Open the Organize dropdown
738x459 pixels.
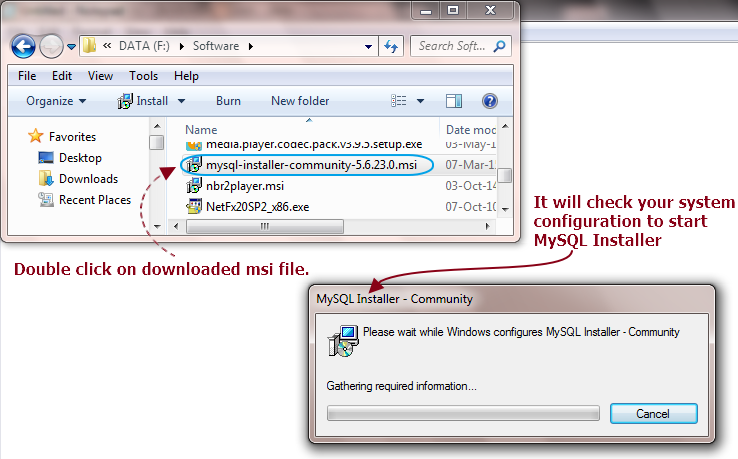[x=56, y=101]
